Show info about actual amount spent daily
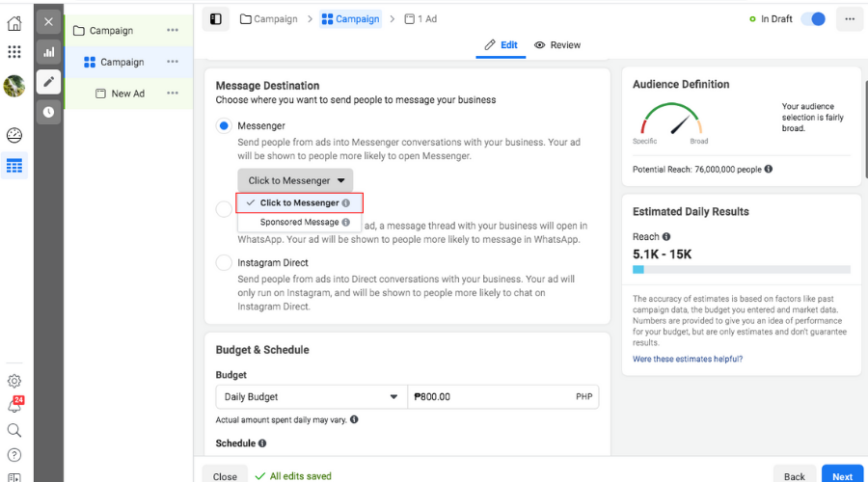868x482 pixels. [354, 419]
